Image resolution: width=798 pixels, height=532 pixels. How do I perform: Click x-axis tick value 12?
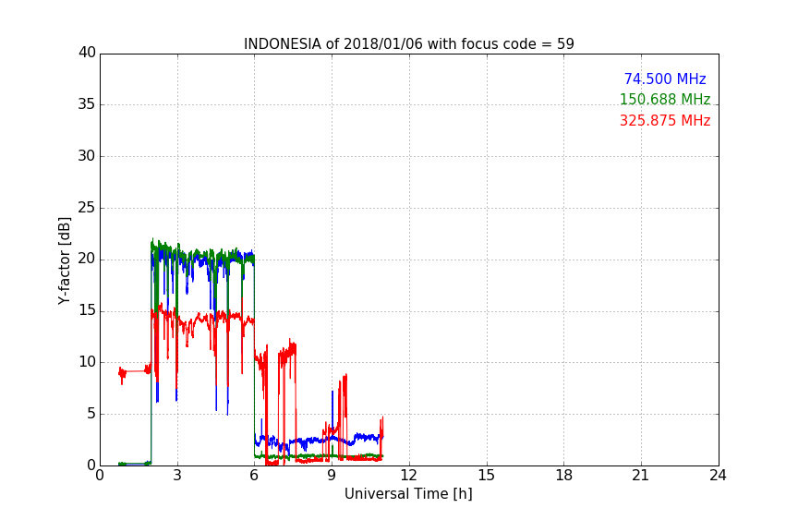[409, 476]
